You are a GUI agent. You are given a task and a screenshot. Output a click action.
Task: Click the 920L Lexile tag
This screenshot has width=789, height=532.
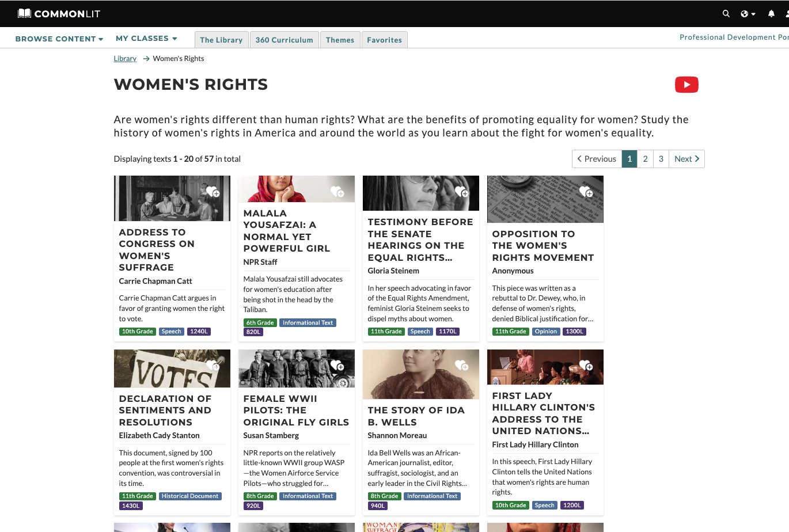(x=253, y=506)
